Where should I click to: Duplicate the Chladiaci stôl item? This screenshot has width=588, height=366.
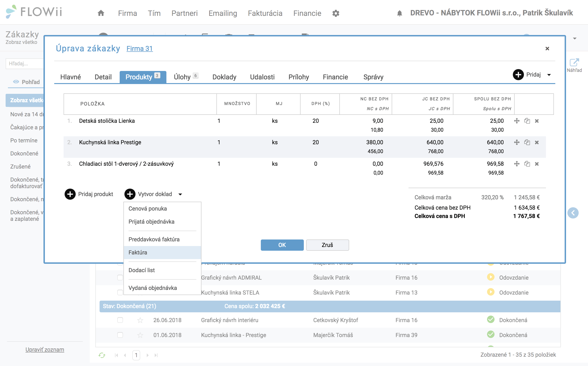(527, 164)
